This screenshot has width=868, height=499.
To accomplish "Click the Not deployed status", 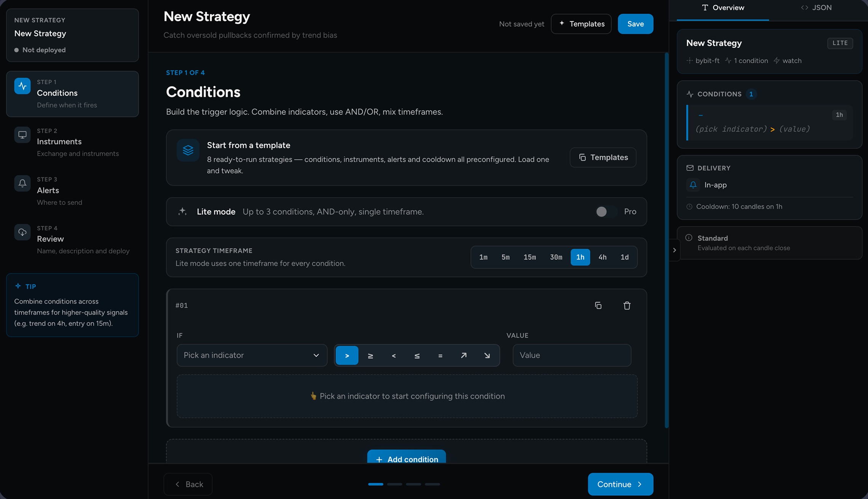I will point(40,50).
